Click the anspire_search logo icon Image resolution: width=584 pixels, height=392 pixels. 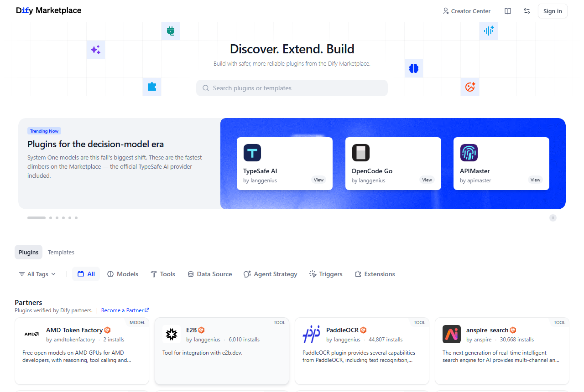click(x=452, y=335)
